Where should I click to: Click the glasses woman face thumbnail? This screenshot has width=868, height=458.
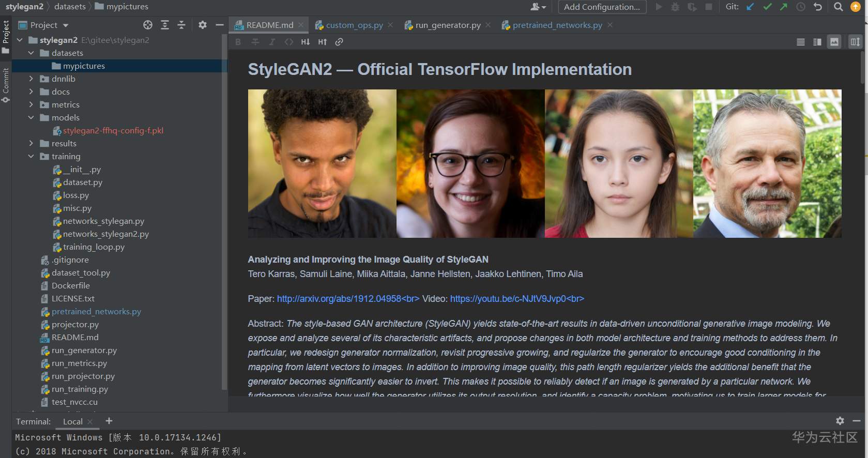(470, 163)
